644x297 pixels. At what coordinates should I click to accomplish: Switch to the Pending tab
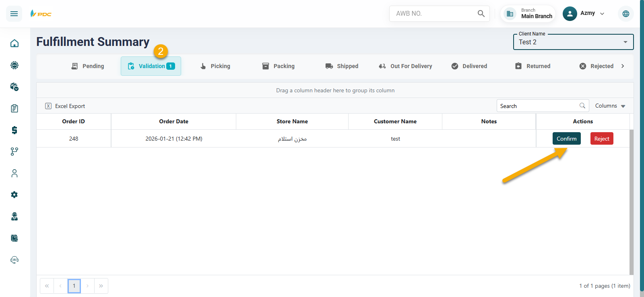pos(87,66)
